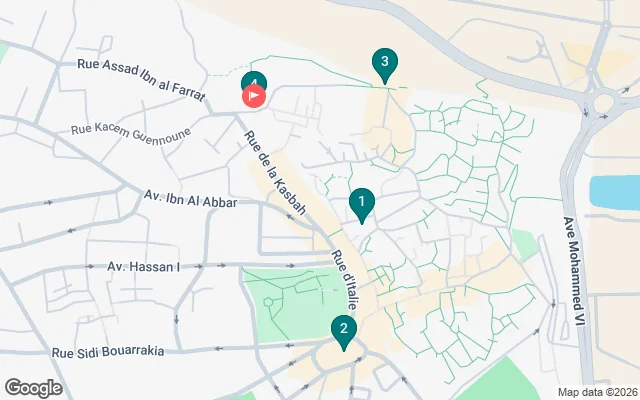Click the green park beside Rue d'Italie
Viewport: 640px width, 400px height.
coord(295,303)
